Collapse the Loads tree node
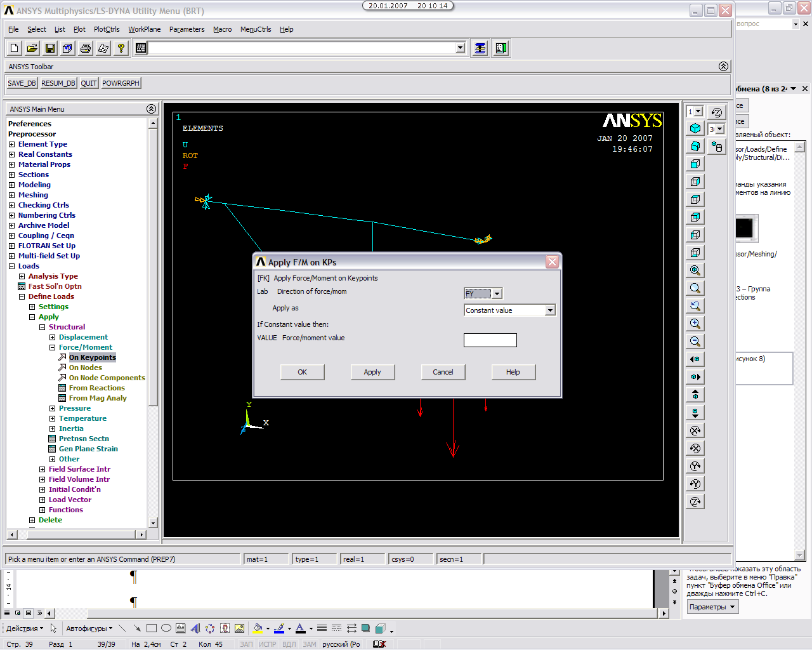The height and width of the screenshot is (650, 812). (x=11, y=266)
